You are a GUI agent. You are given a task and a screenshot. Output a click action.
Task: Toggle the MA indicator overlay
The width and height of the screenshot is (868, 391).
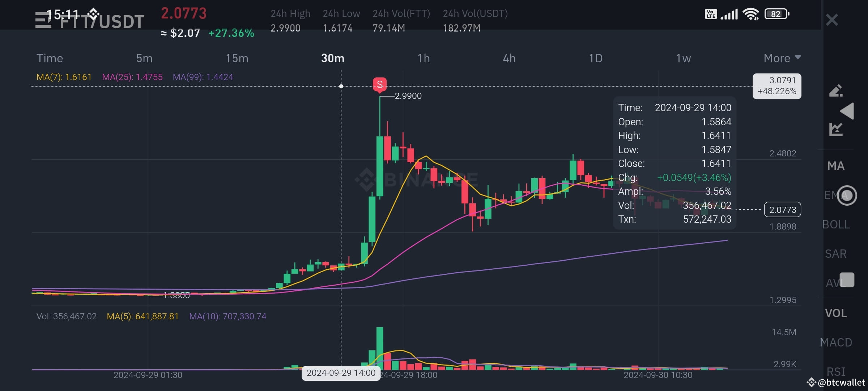836,166
